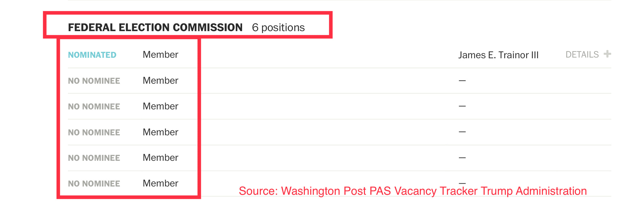Click the DETAILS label for Trainor

[582, 55]
